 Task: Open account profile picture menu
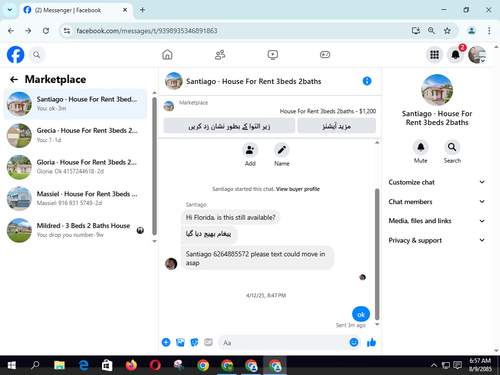pos(477,55)
